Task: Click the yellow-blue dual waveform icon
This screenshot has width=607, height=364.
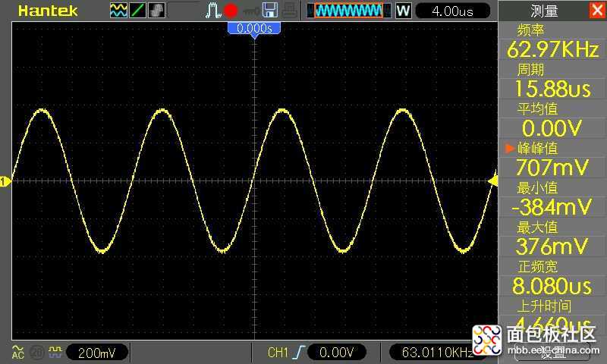Action: click(x=118, y=11)
